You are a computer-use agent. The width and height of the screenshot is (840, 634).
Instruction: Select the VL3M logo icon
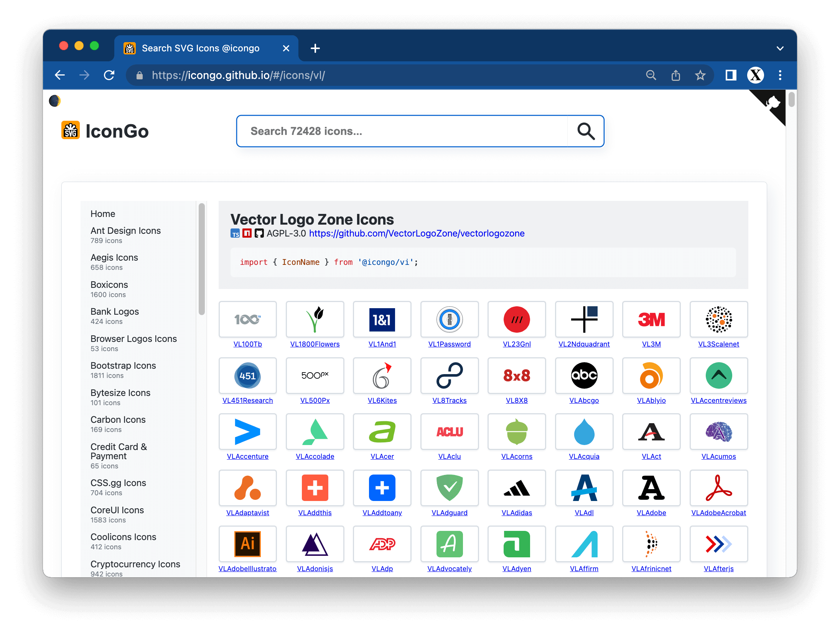click(651, 319)
